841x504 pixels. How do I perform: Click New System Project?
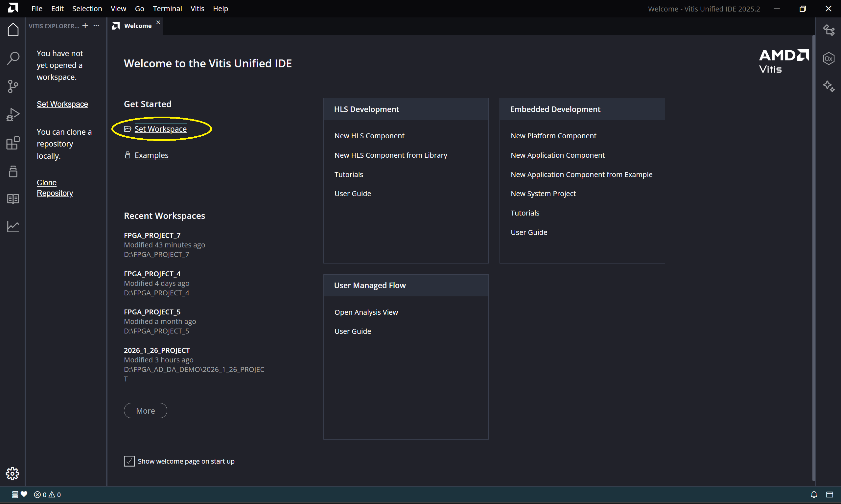click(543, 194)
